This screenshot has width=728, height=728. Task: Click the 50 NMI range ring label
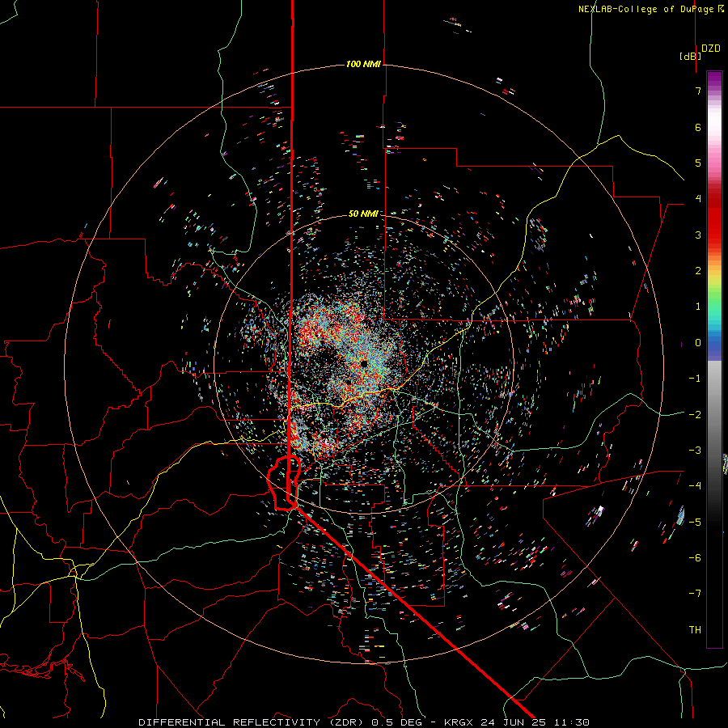click(x=363, y=214)
